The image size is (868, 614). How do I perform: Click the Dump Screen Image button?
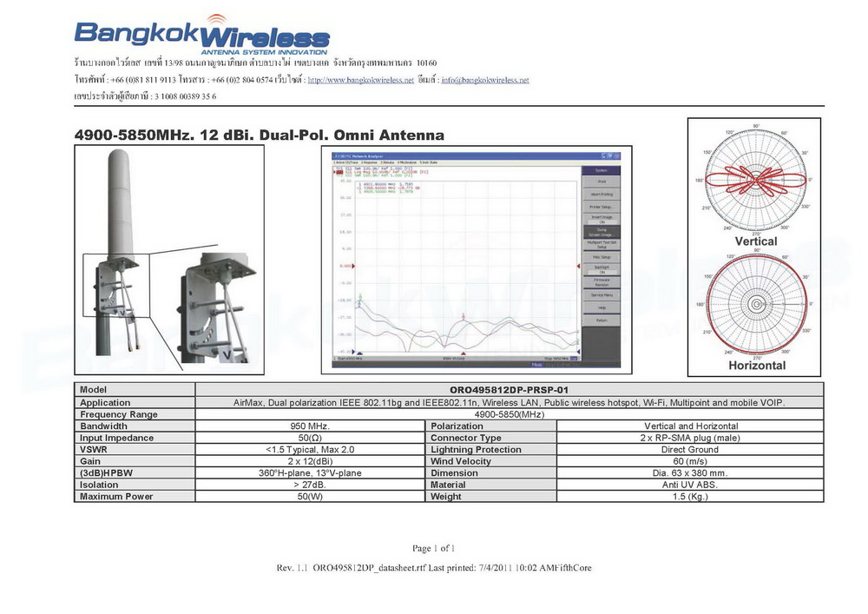(x=601, y=232)
